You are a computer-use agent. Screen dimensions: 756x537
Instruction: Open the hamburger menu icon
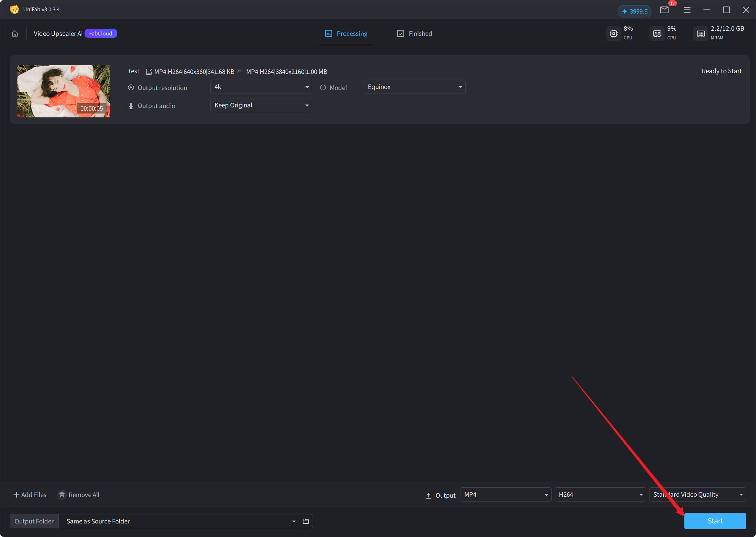[x=687, y=10]
